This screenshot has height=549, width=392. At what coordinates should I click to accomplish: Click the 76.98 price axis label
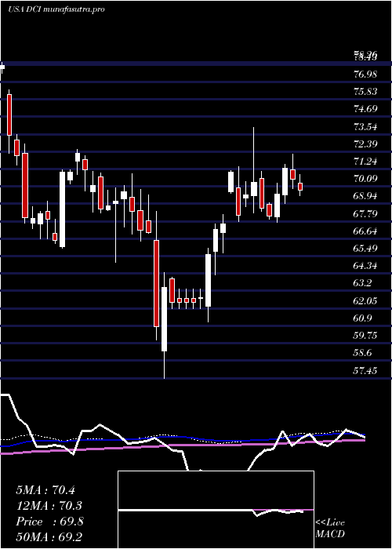(366, 75)
